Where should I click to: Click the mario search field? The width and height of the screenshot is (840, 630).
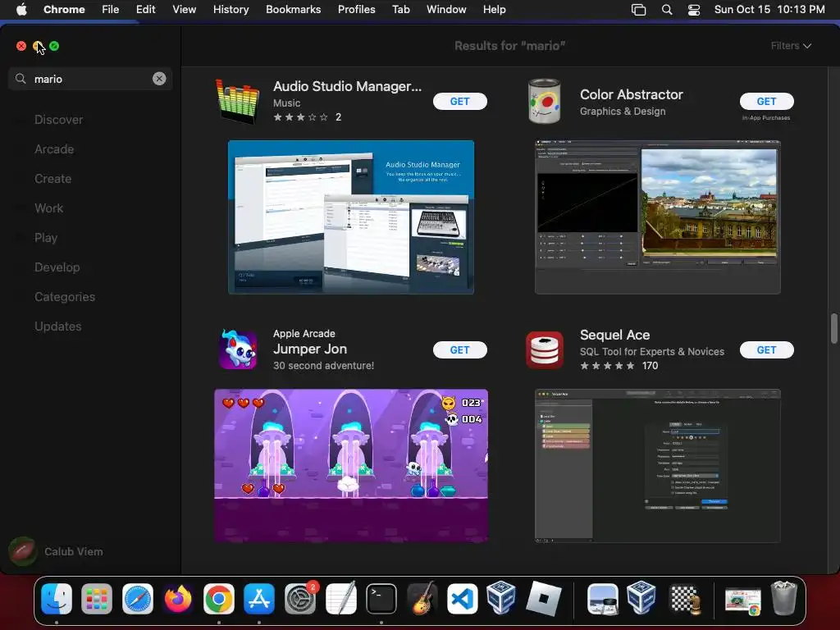tap(90, 79)
